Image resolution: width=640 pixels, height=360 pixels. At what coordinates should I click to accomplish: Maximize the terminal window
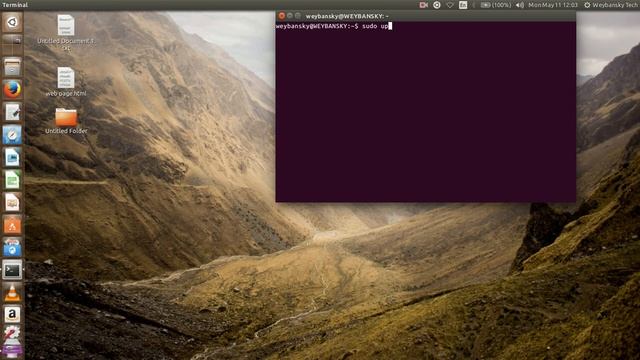coord(298,16)
